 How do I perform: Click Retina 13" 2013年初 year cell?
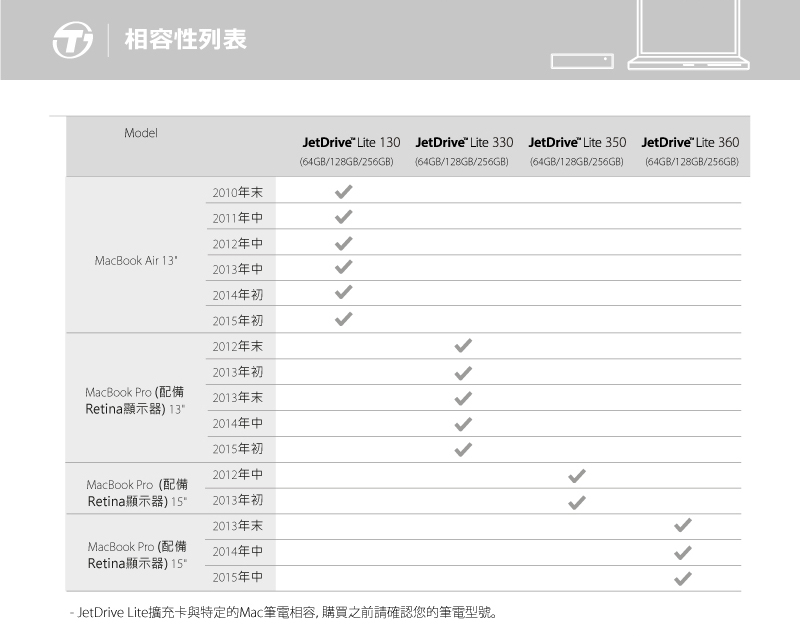[x=238, y=372]
